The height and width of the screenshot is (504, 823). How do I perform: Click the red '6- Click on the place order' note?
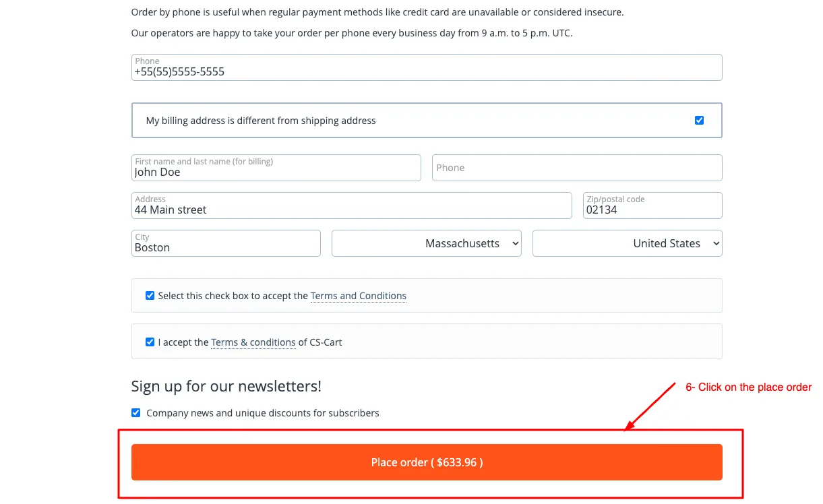click(749, 387)
